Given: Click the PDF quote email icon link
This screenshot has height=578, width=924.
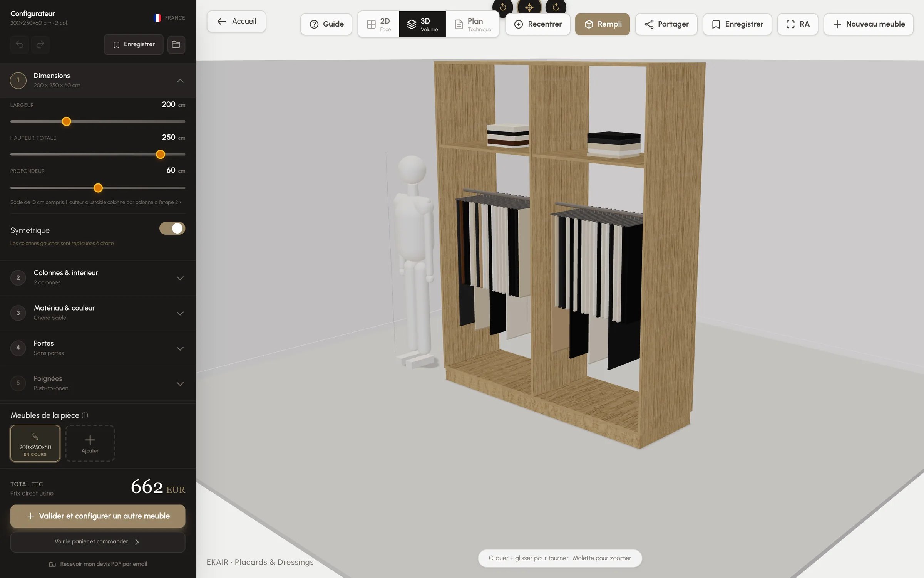Looking at the screenshot, I should [x=98, y=564].
